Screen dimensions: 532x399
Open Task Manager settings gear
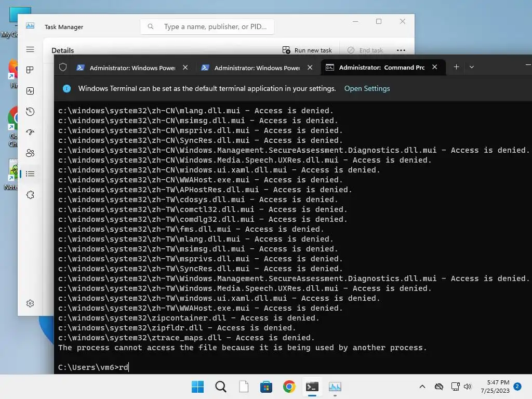pos(30,303)
